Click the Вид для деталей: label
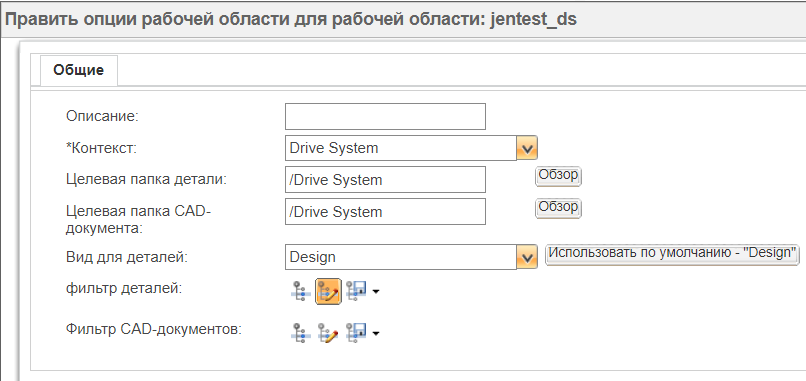 click(127, 257)
